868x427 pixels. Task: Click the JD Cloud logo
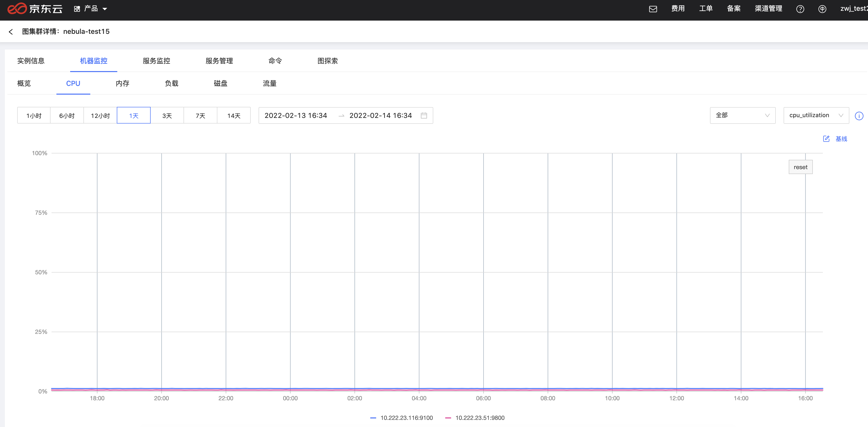pos(35,8)
